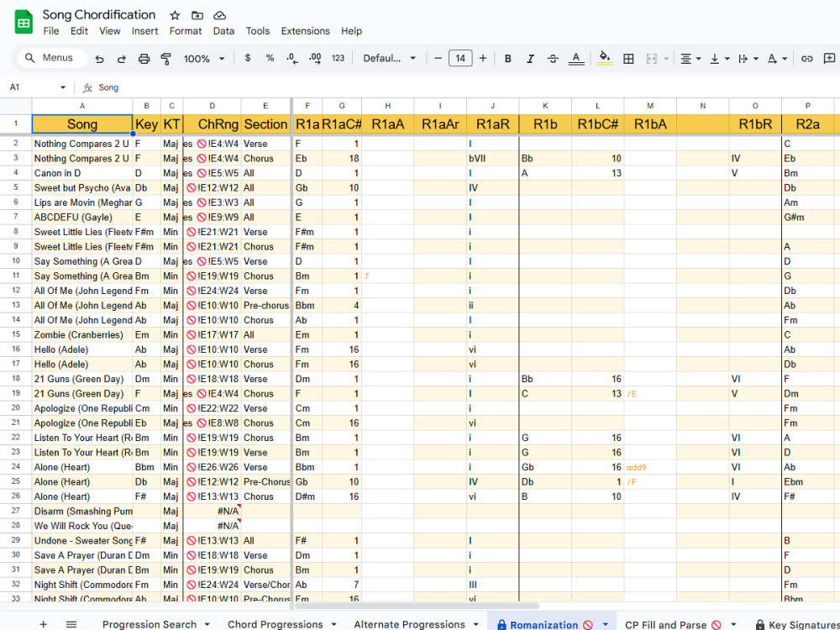
Task: Format as currency with dollar icon
Action: pos(248,58)
